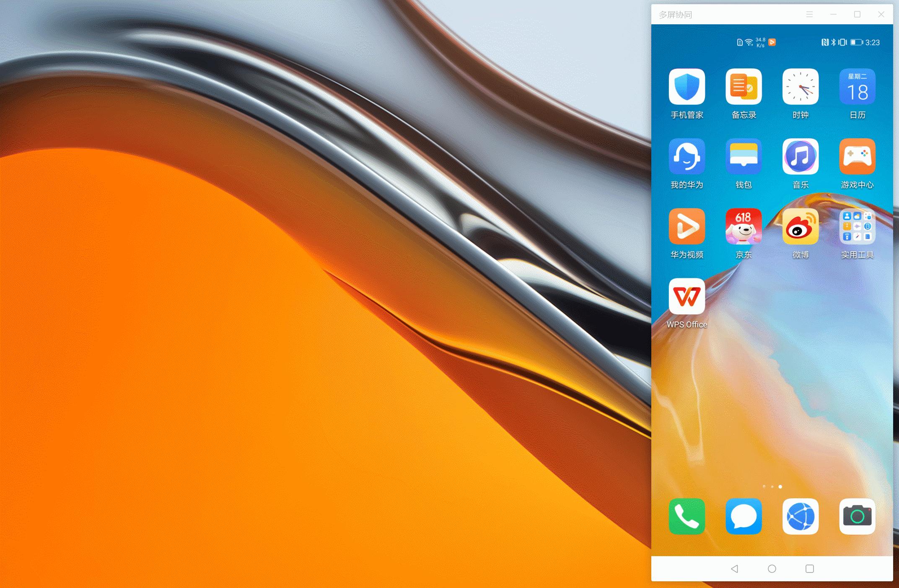Open the 时钟 clock app

point(800,87)
